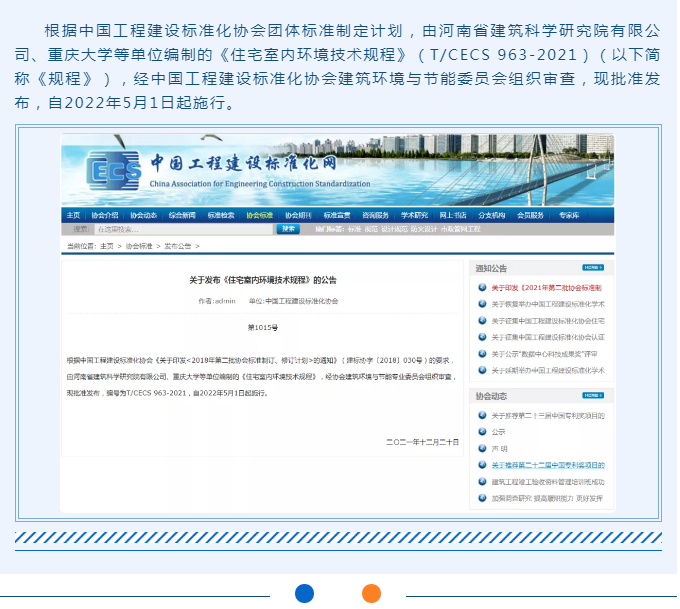Screen dimensions: 680x609
Task: Click the 中国工程建设标准化网 banner title
Action: coord(244,163)
